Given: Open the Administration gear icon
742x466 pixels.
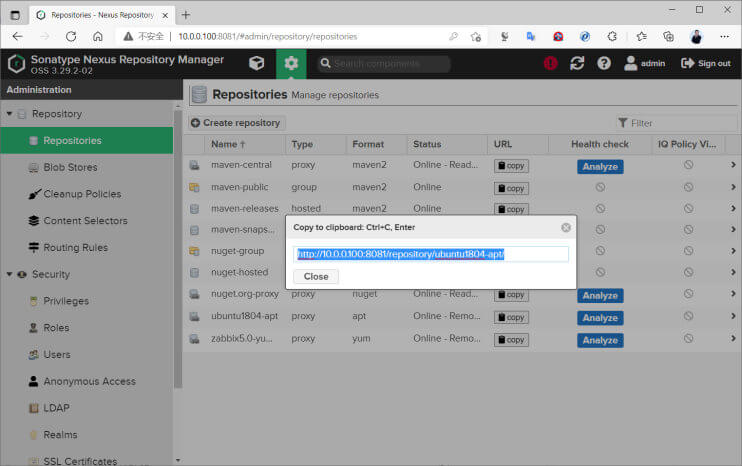Looking at the screenshot, I should [291, 63].
